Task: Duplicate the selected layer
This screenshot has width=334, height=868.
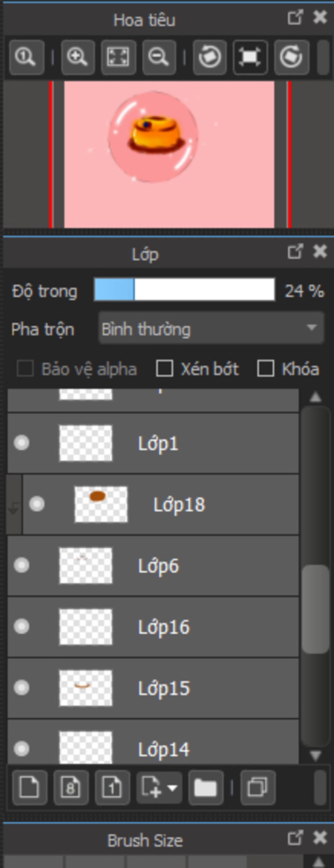Action: pyautogui.click(x=258, y=788)
